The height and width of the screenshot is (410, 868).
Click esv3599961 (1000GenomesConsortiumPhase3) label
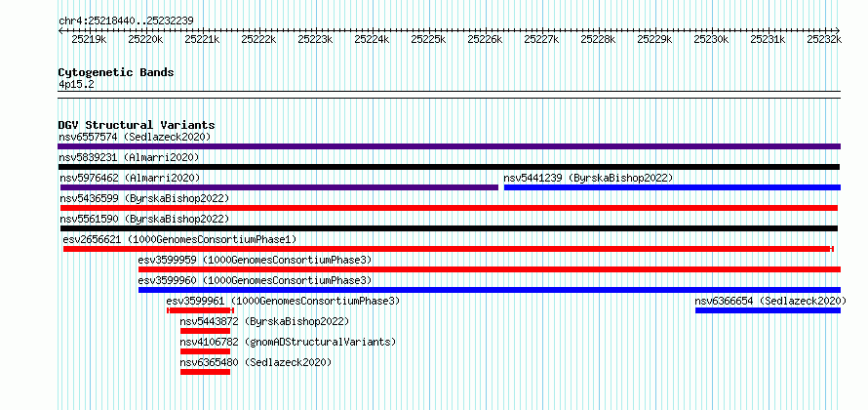[283, 301]
